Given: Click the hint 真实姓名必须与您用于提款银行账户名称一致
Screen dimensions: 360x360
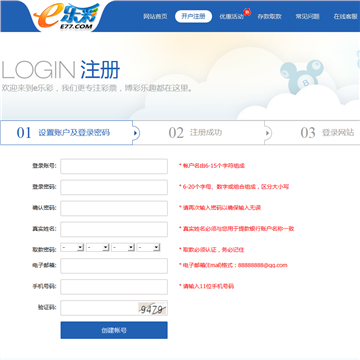Looking at the screenshot, I should point(237,229).
